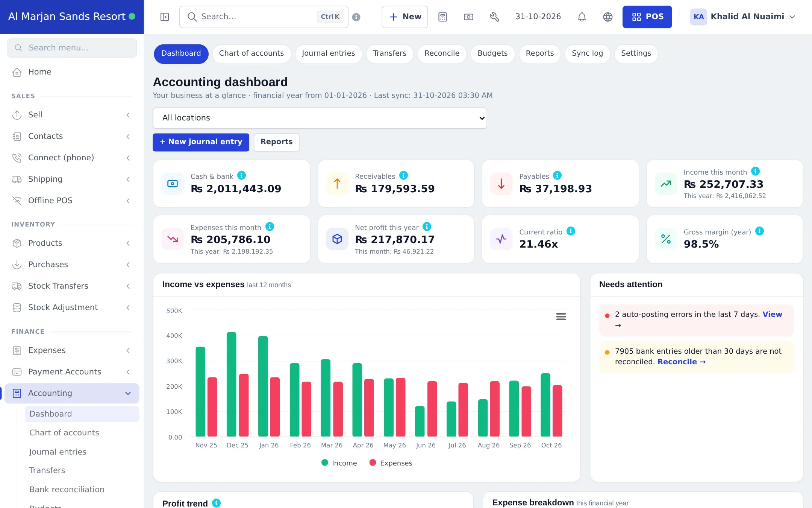Switch to the Chart of accounts tab
The width and height of the screenshot is (812, 508).
click(251, 53)
